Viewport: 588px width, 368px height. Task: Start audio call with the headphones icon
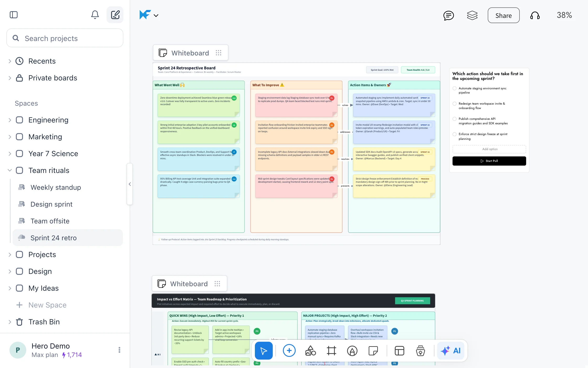click(x=535, y=16)
